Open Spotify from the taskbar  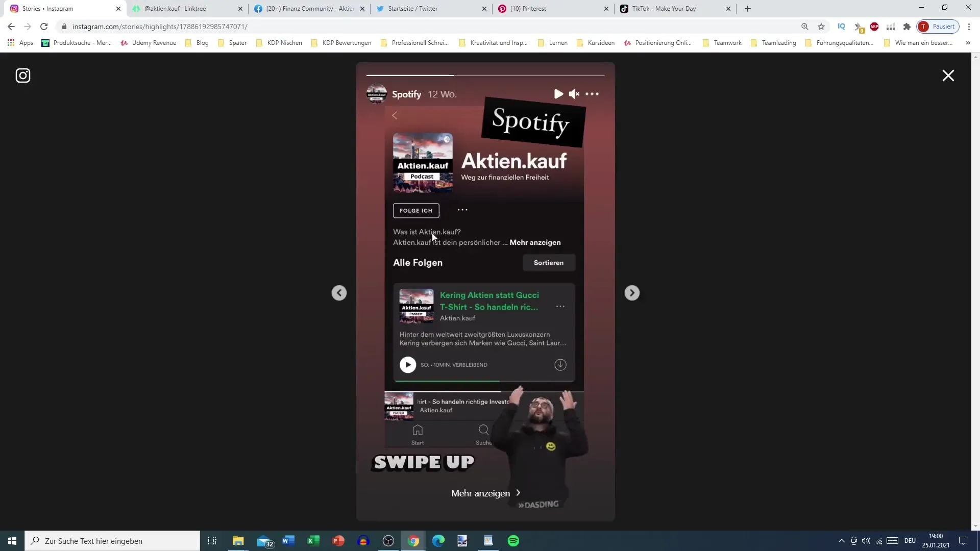coord(513,541)
